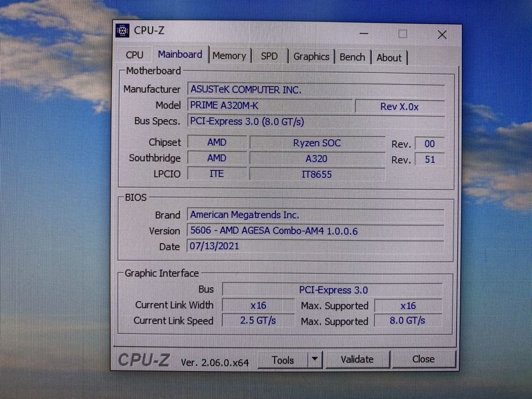Click the Rev X.0x field
Image resolution: width=532 pixels, height=399 pixels.
(400, 107)
